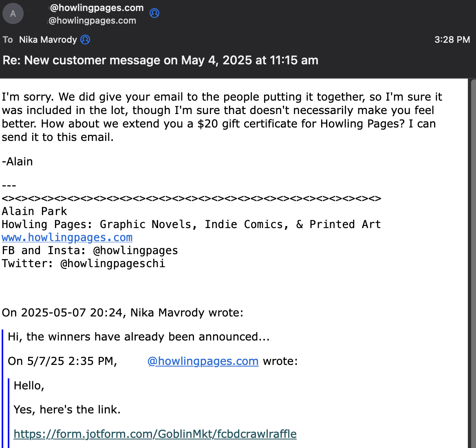Open the www.howlingpages.com signature link
Viewport: 476px width, 448px height.
coord(67,237)
